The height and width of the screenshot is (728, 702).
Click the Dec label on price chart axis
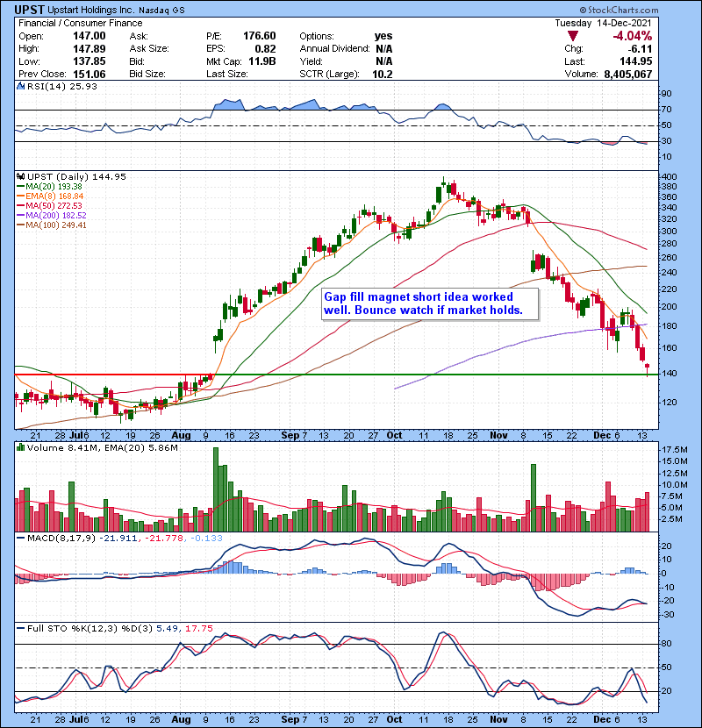(602, 436)
